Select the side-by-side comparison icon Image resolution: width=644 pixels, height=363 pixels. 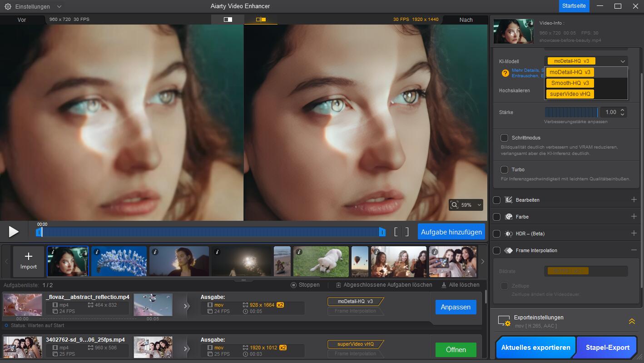[x=261, y=20]
